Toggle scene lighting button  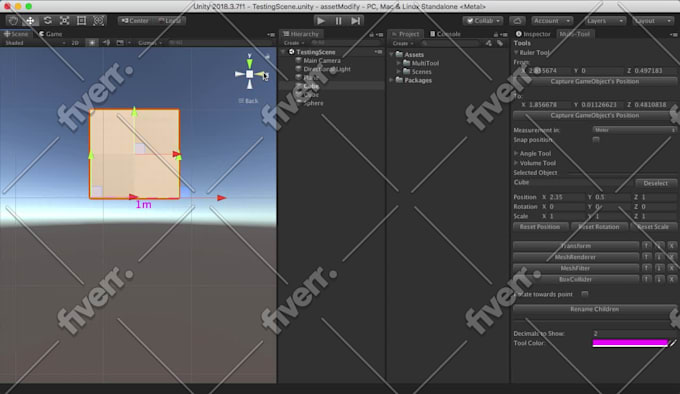click(x=92, y=43)
